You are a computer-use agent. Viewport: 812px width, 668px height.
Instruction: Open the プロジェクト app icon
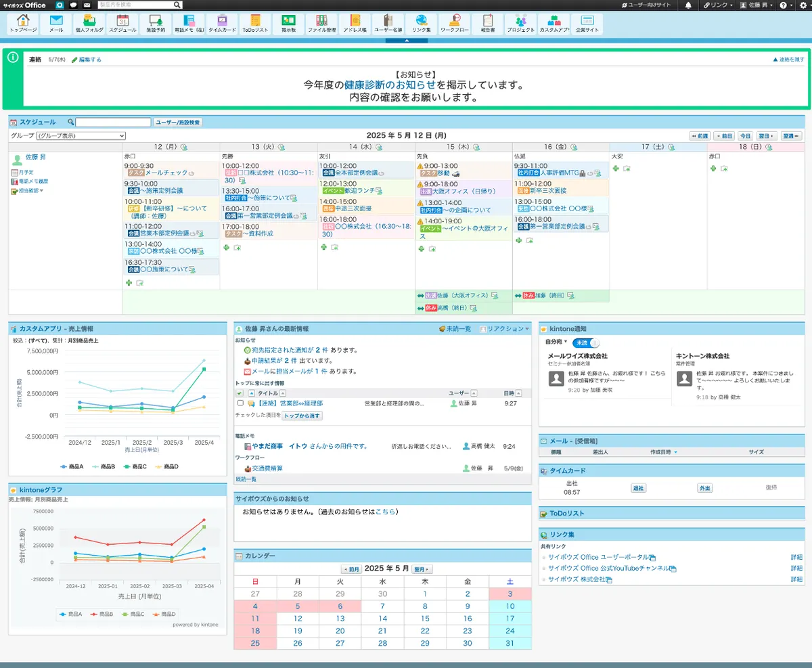click(520, 24)
